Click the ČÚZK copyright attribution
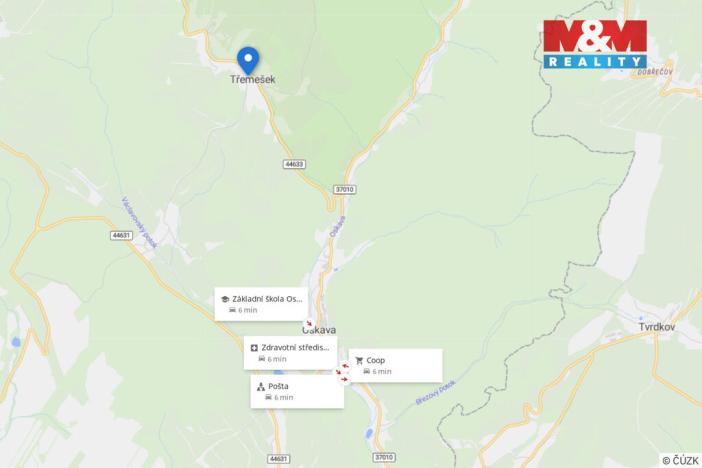The width and height of the screenshot is (702, 468). (681, 460)
